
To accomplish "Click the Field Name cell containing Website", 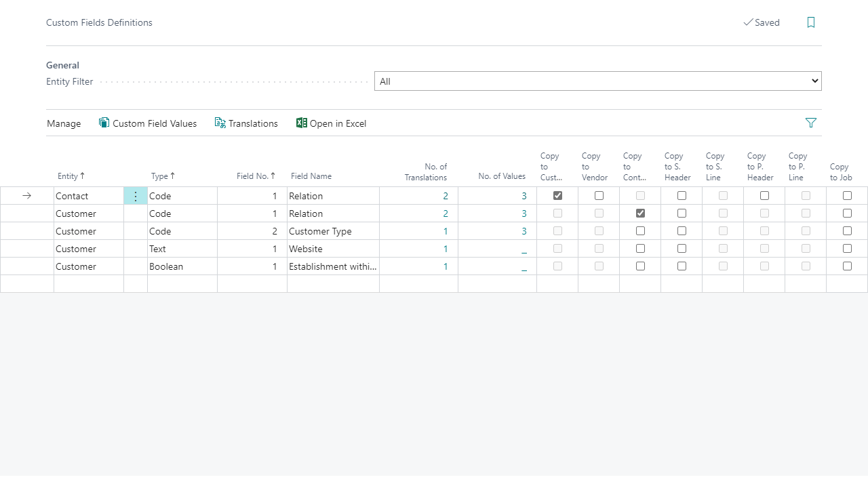I will pos(332,249).
